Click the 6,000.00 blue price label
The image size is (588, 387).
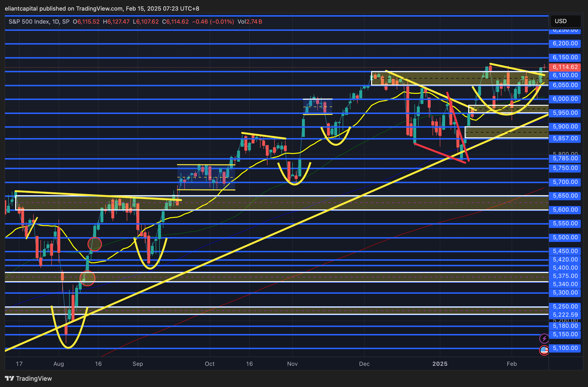(x=565, y=99)
